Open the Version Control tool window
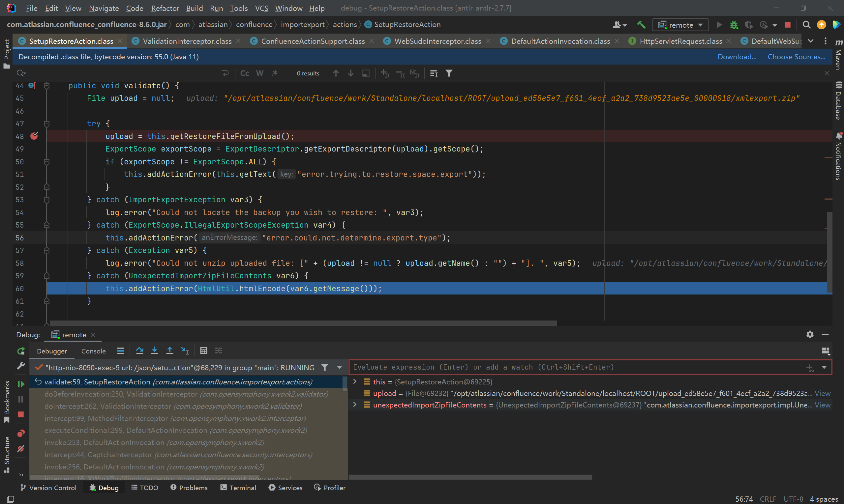Image resolution: width=844 pixels, height=504 pixels. click(48, 488)
